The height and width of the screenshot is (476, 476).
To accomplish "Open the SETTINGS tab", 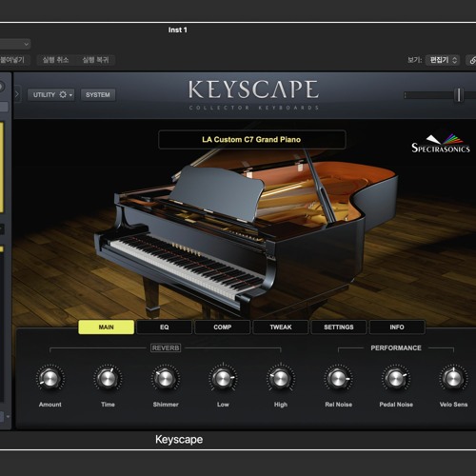I will click(339, 327).
